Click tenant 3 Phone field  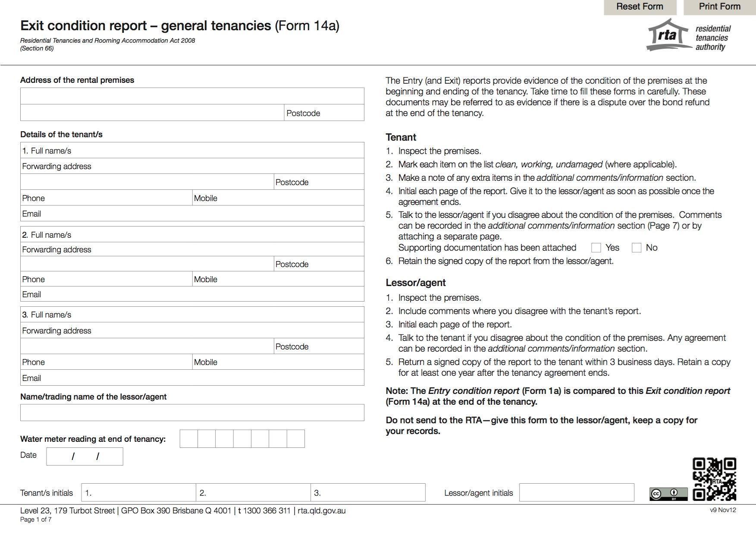(116, 362)
